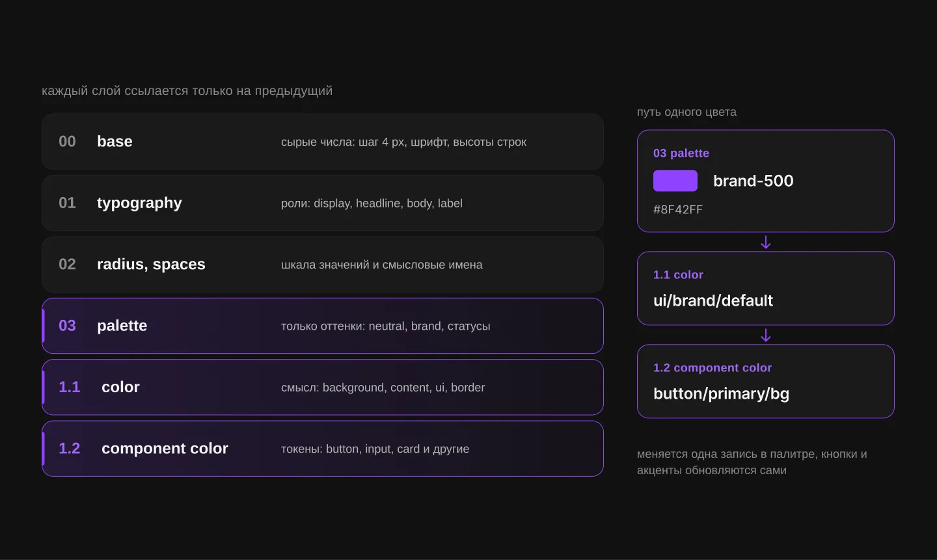Click the purple brand-500 color swatch
Screen dimensions: 937x560
point(675,181)
